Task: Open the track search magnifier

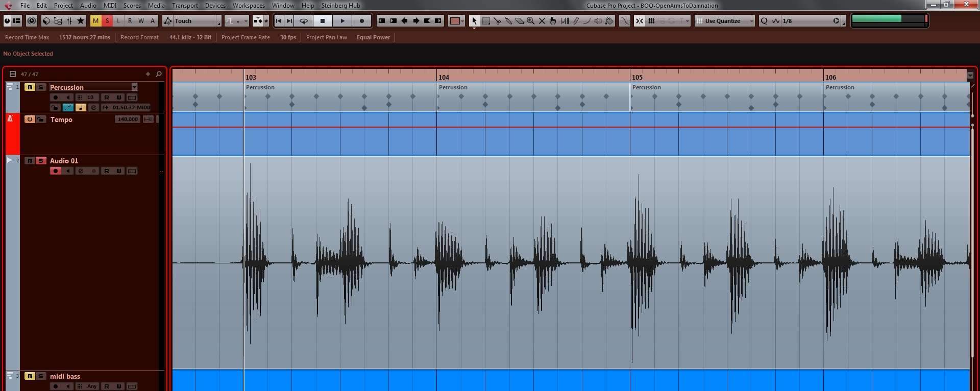Action: tap(159, 74)
